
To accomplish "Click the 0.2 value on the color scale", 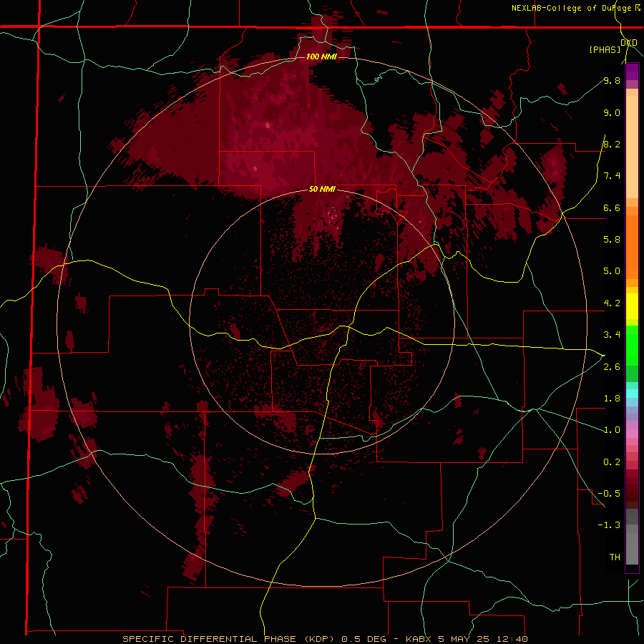I will click(612, 462).
